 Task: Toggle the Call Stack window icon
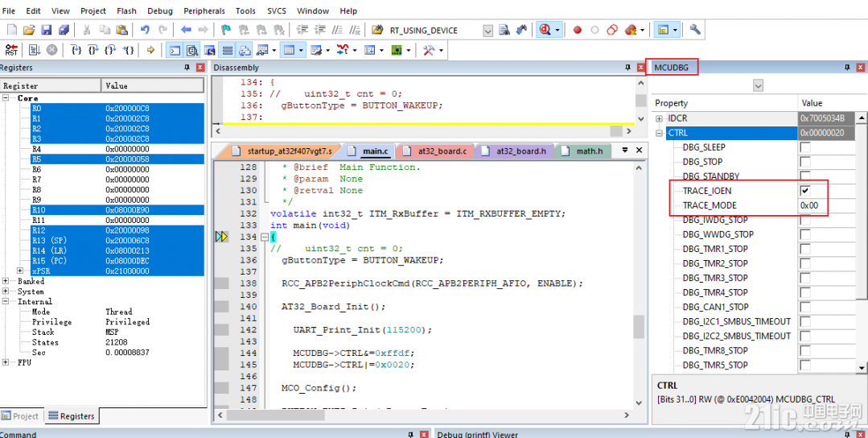(244, 51)
